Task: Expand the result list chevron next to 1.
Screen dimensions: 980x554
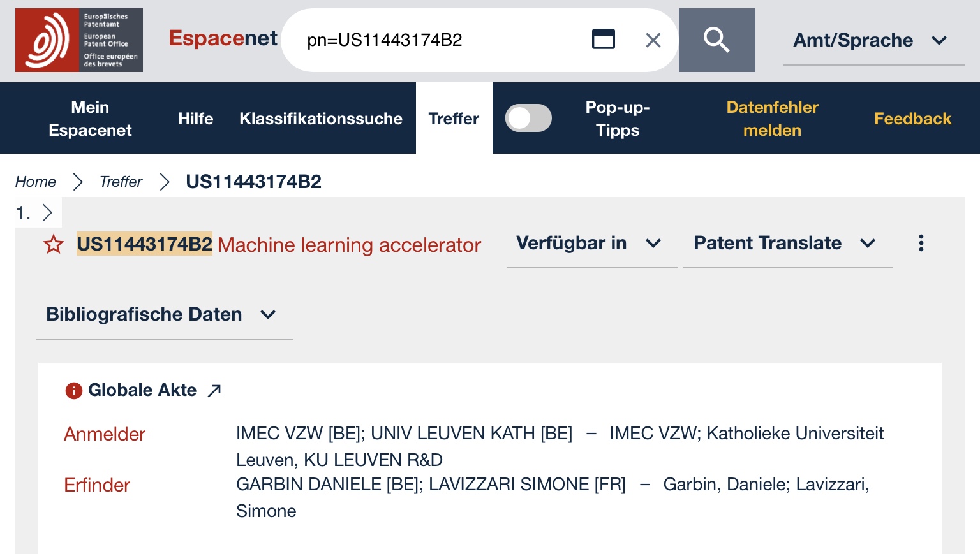Action: coord(47,212)
